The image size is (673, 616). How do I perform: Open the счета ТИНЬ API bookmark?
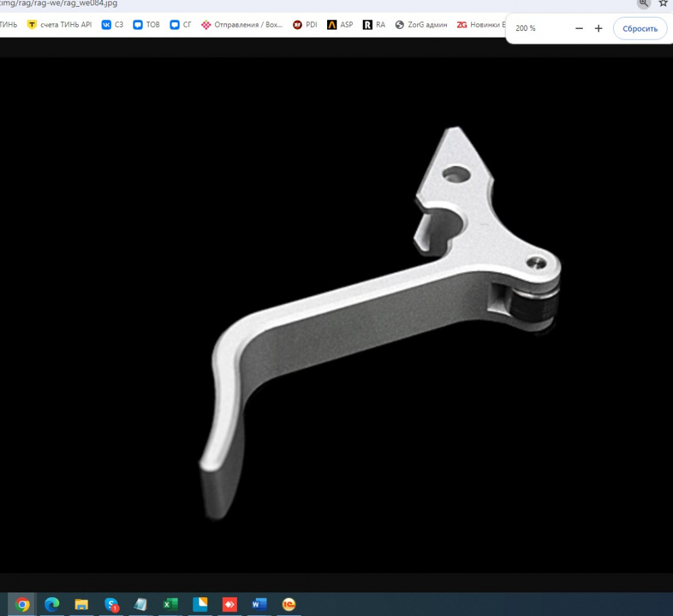coord(59,25)
